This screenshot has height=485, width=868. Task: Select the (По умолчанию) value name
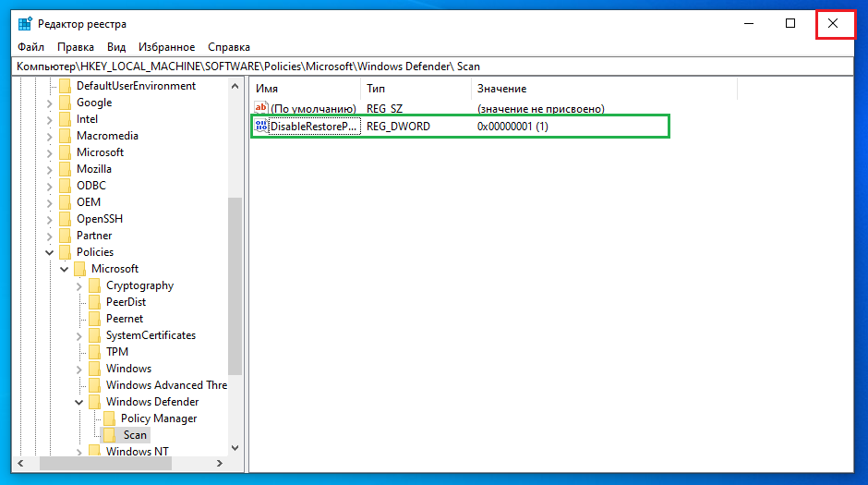click(313, 108)
